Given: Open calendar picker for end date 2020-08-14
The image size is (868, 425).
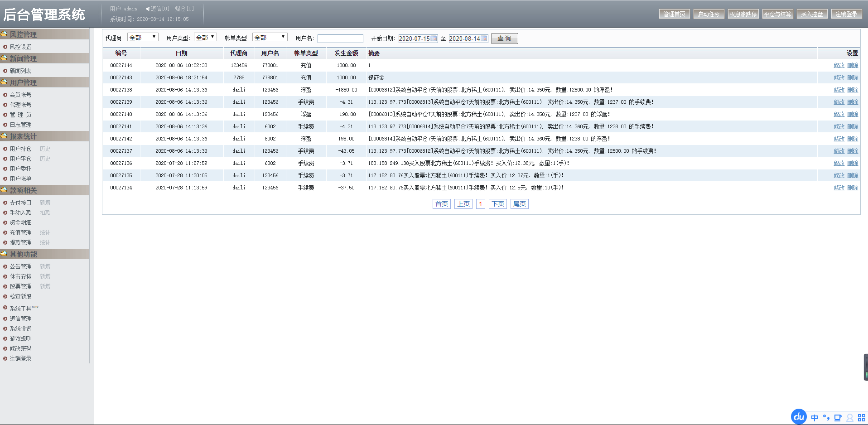Looking at the screenshot, I should (484, 39).
